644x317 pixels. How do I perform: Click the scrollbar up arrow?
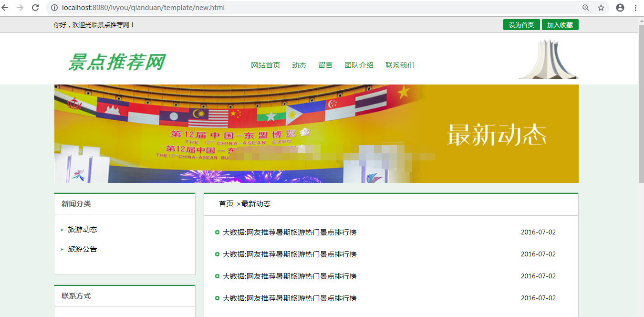(x=641, y=20)
